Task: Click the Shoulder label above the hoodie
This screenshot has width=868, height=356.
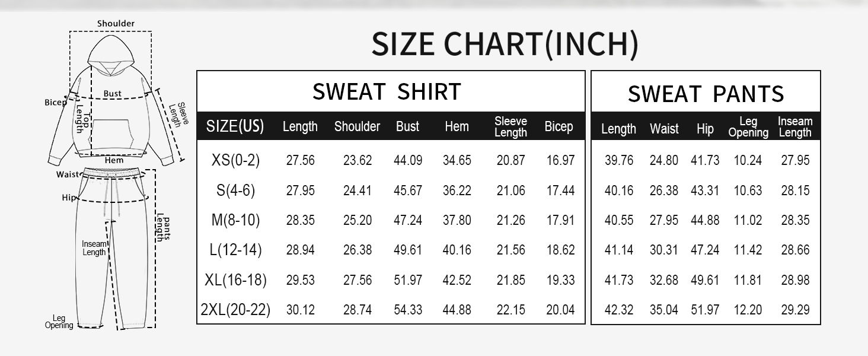Action: pos(116,24)
